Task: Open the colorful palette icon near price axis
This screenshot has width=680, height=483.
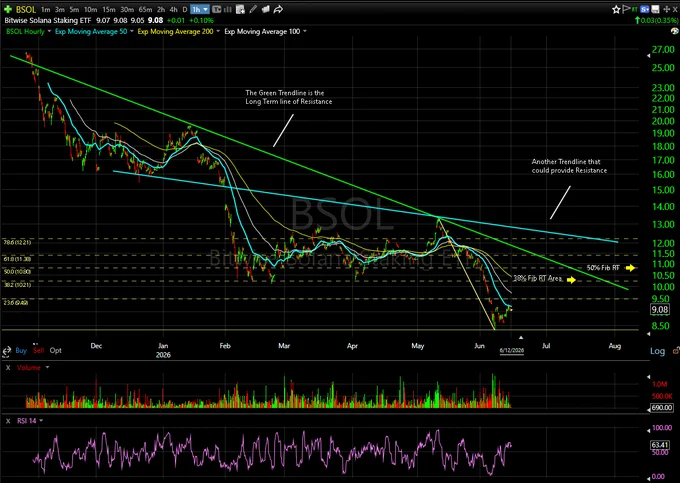Action: 674,31
